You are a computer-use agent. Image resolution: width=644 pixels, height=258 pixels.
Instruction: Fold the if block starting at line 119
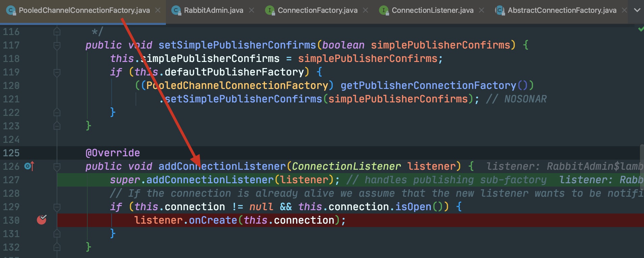pyautogui.click(x=57, y=72)
